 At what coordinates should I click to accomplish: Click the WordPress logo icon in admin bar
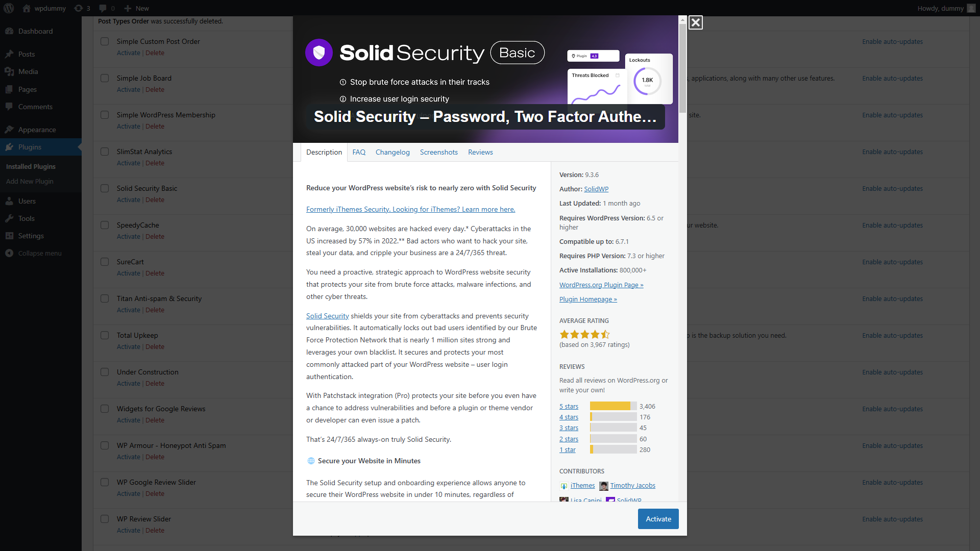coord(9,8)
